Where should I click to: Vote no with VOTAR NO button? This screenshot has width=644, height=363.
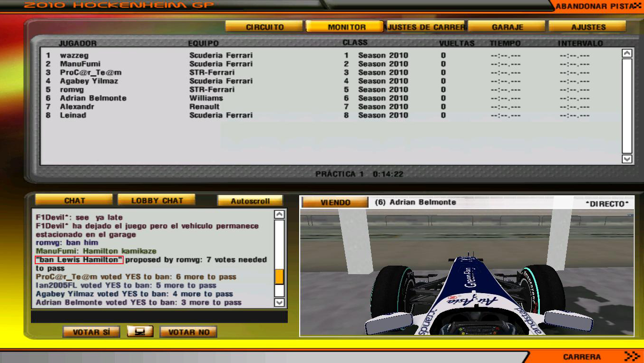tap(188, 332)
